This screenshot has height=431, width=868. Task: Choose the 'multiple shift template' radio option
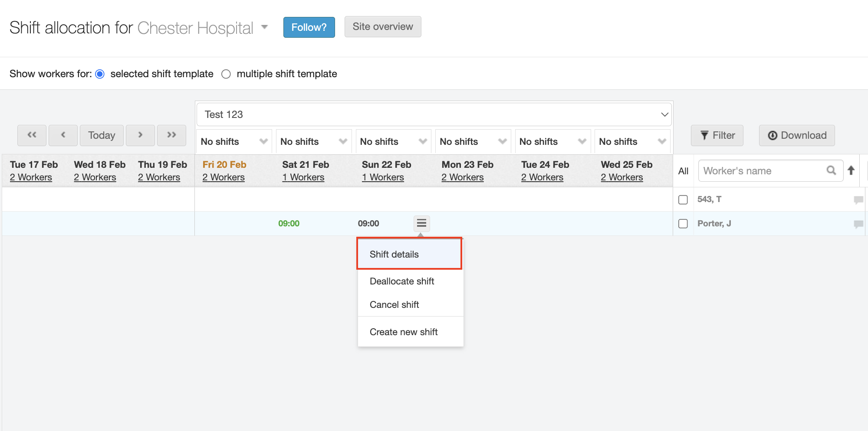(226, 74)
